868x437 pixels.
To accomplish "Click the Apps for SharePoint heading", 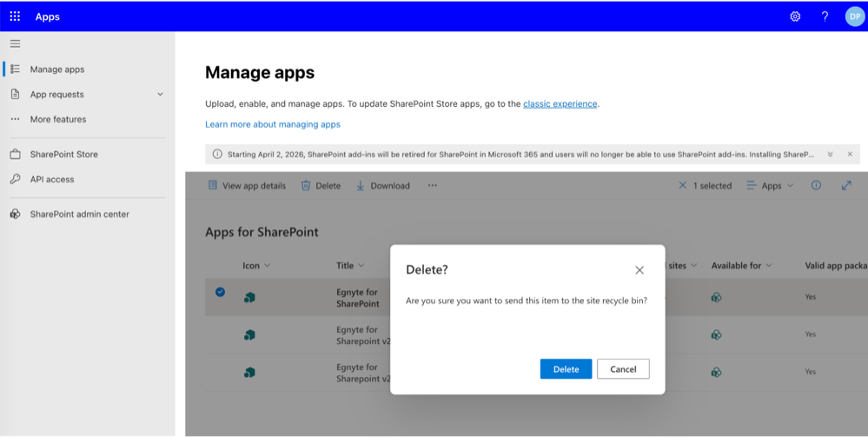I will point(262,232).
